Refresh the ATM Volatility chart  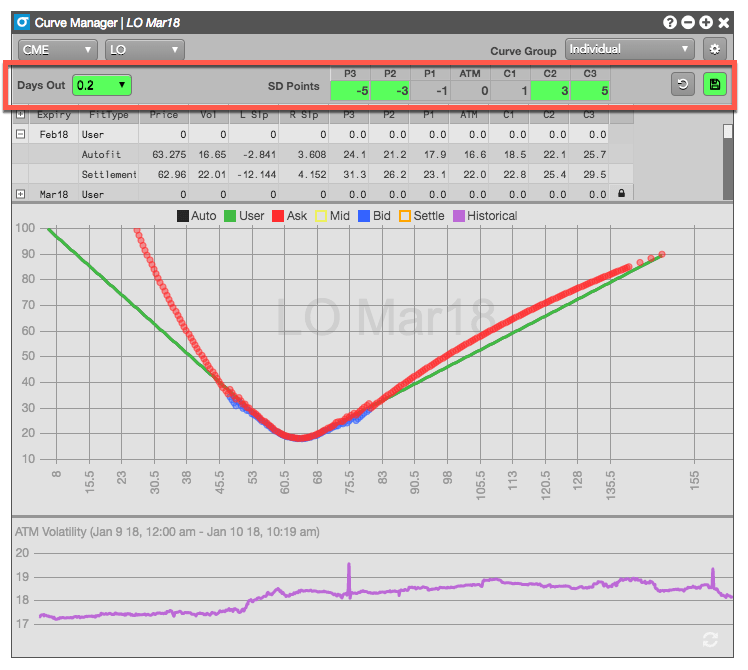tap(710, 639)
